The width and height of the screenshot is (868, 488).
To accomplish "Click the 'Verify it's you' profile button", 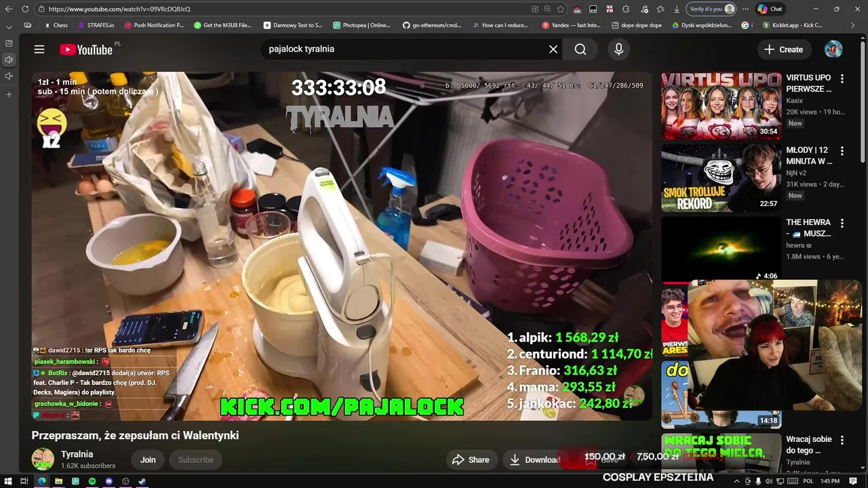I will point(711,9).
